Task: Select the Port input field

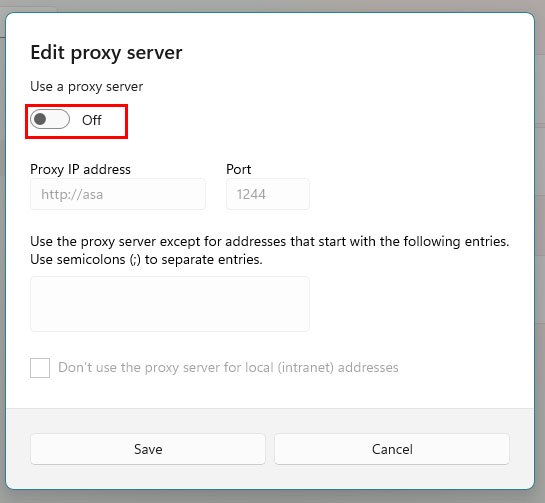Action: pyautogui.click(x=268, y=194)
